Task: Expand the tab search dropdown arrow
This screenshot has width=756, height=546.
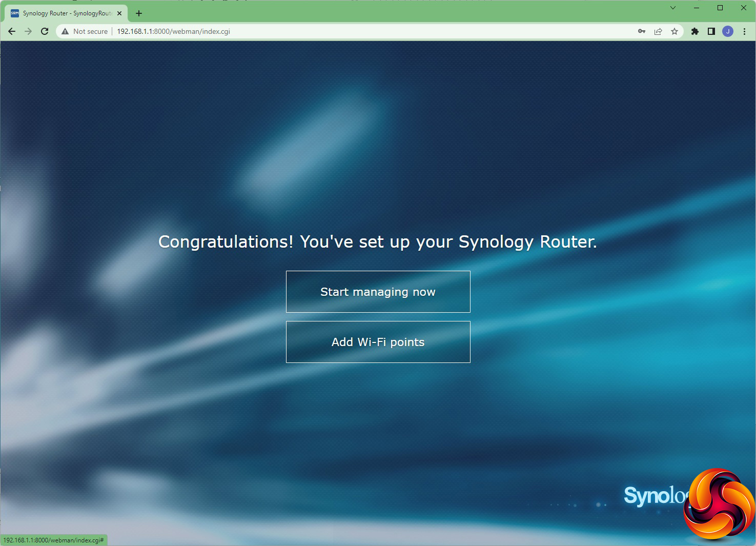Action: [x=673, y=8]
